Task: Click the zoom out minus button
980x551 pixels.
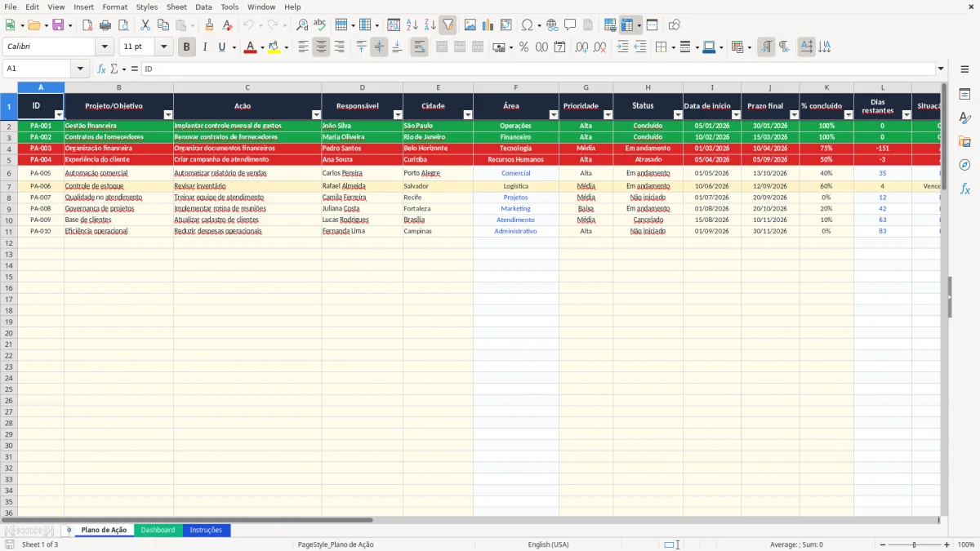Action: pyautogui.click(x=883, y=544)
